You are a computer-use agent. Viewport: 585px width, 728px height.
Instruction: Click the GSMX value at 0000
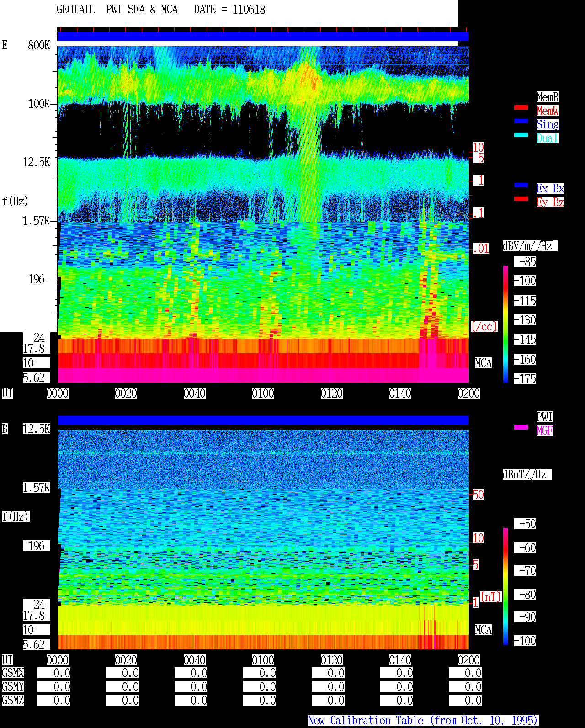pos(54,673)
